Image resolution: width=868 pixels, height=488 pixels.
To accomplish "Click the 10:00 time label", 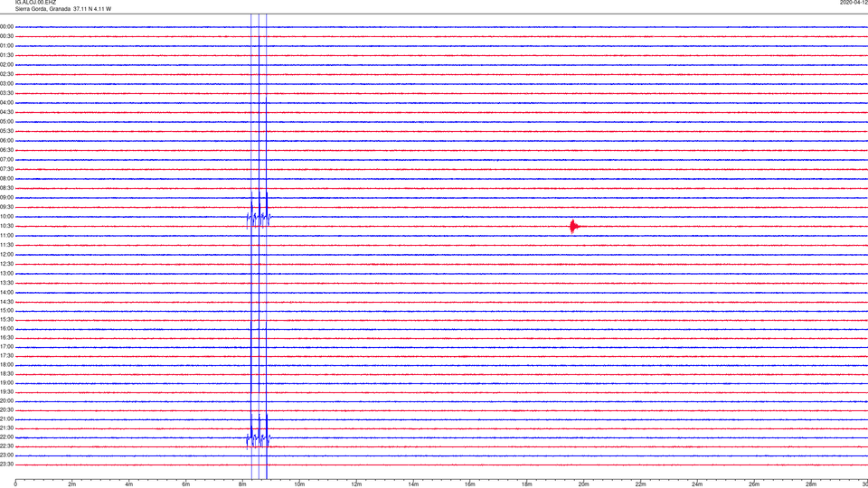I will (x=6, y=217).
